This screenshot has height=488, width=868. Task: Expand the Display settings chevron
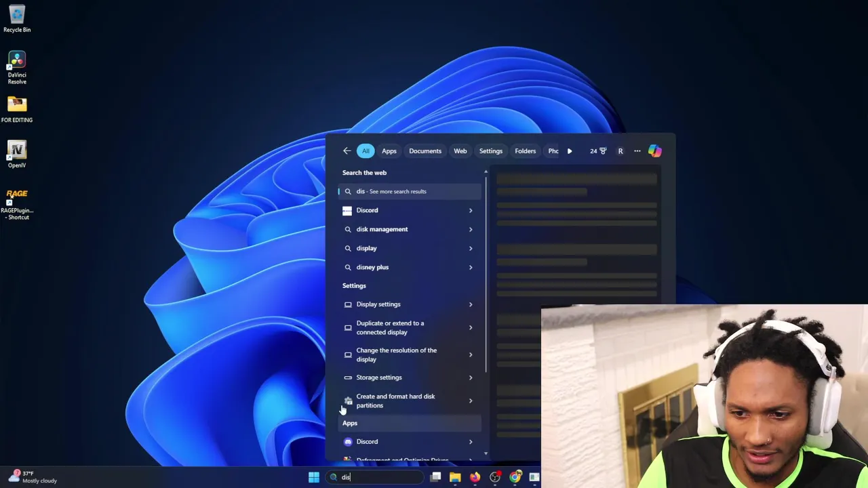[471, 304]
